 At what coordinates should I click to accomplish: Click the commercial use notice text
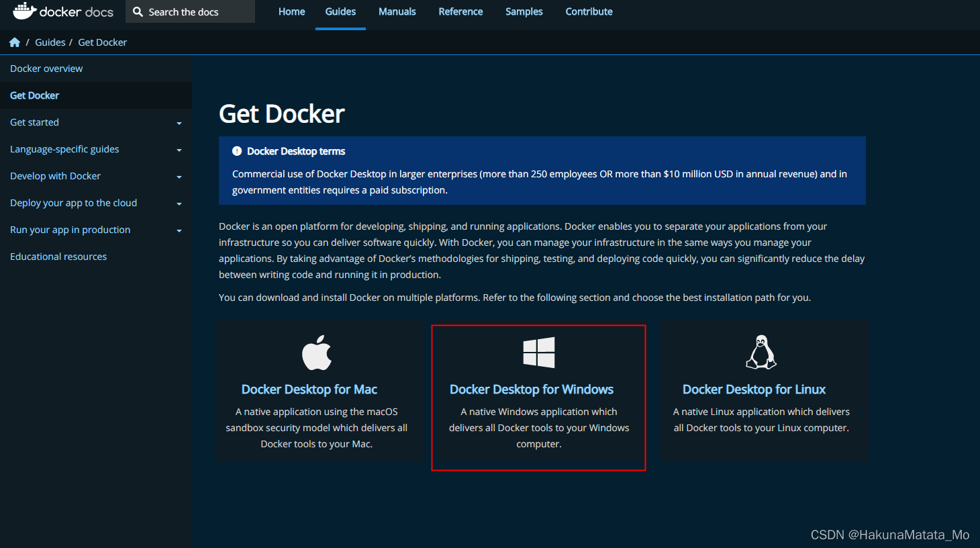(540, 182)
